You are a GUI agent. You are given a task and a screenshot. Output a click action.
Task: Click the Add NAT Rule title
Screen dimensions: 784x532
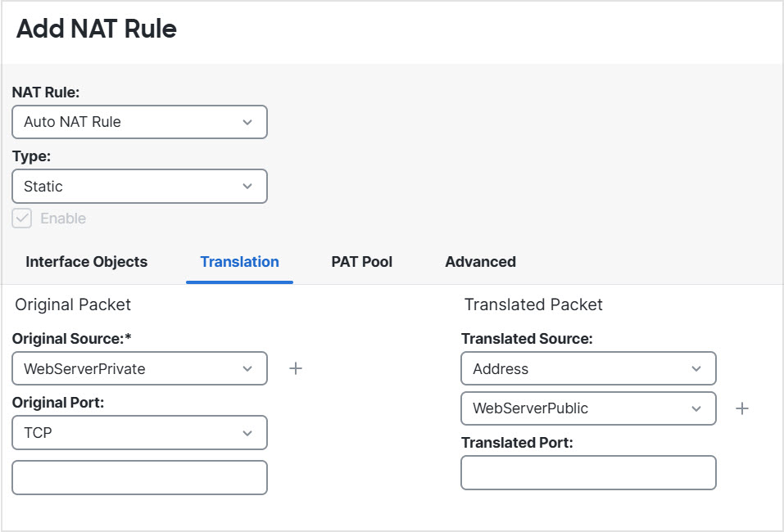point(97,29)
